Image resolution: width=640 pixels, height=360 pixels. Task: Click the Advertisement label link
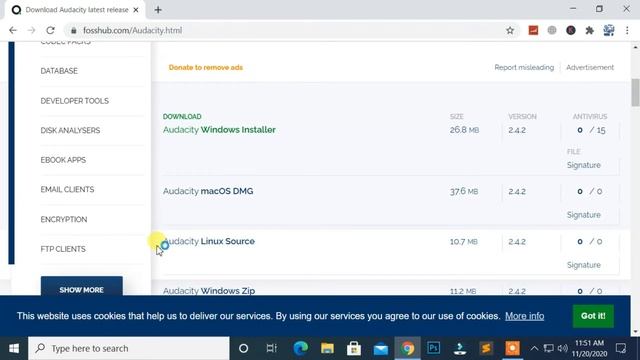[x=590, y=67]
